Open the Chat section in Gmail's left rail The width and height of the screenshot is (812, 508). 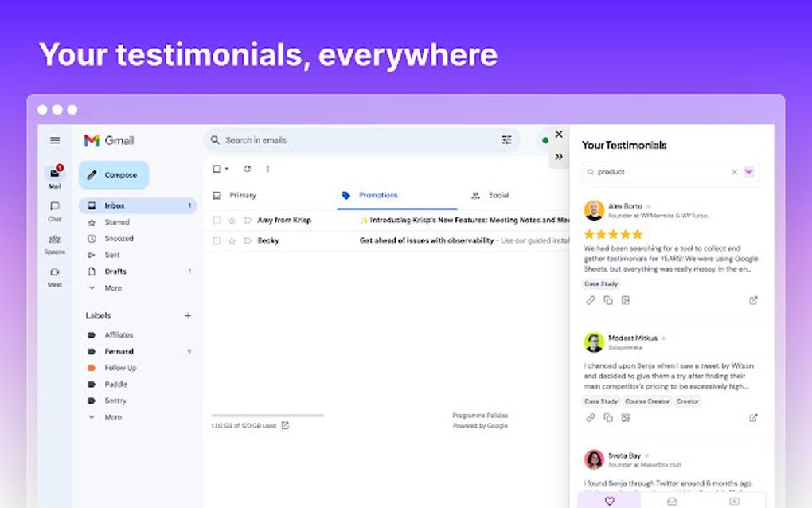click(x=54, y=209)
